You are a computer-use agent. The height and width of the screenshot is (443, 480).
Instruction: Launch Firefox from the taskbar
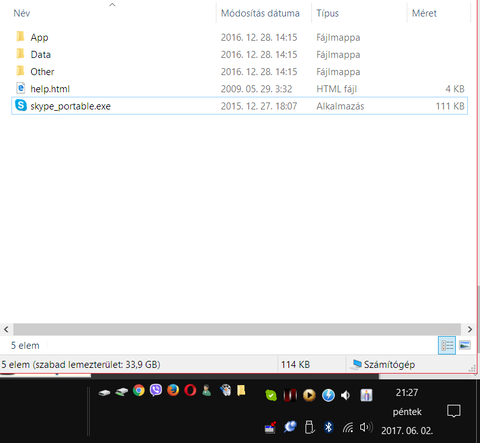point(173,390)
